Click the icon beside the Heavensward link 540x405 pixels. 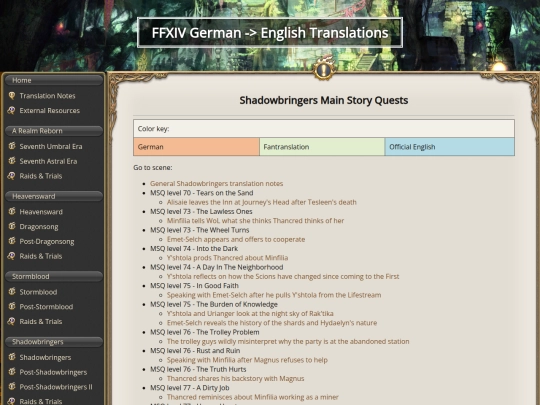pos(12,212)
